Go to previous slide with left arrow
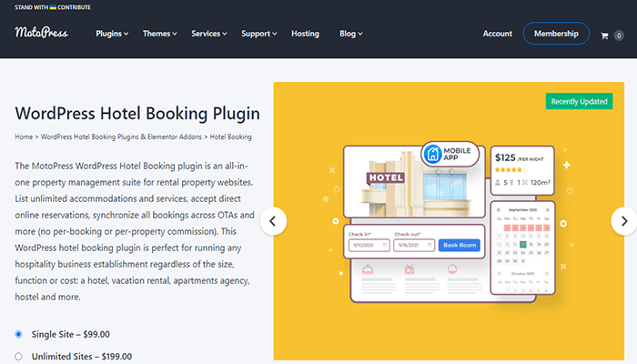This screenshot has width=637, height=364. 274,220
